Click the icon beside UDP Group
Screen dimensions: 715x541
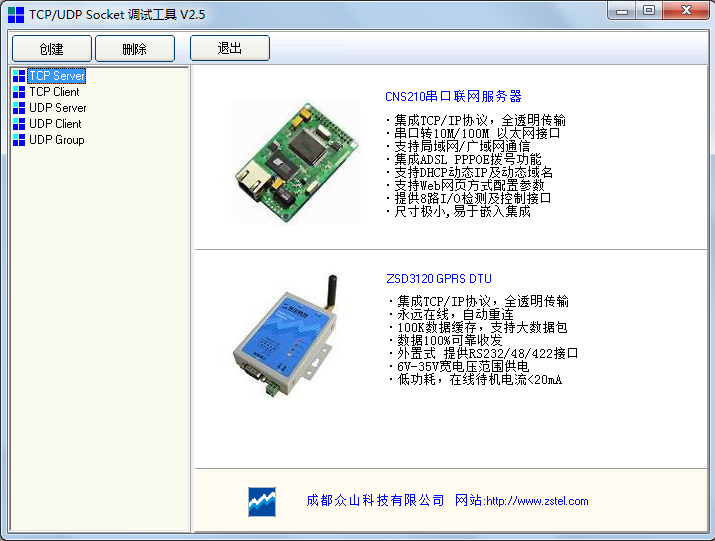(x=19, y=140)
